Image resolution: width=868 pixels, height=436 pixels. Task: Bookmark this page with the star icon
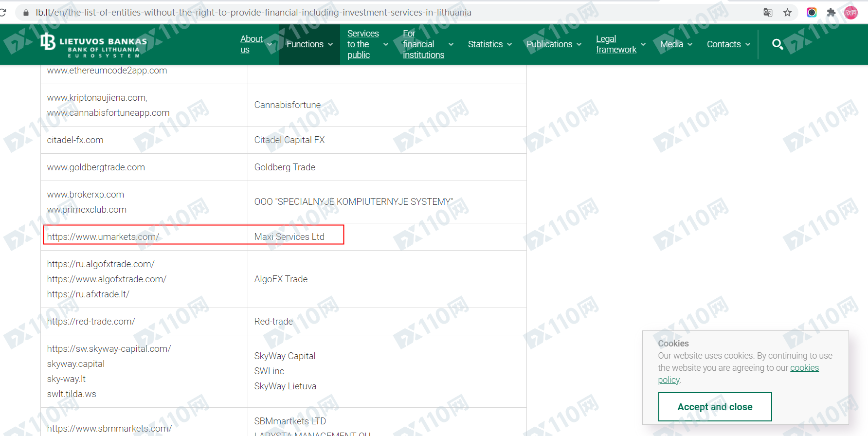(788, 13)
